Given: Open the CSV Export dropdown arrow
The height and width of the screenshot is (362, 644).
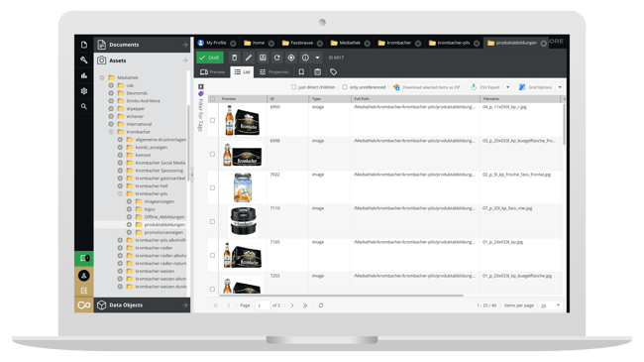Looking at the screenshot, I should click(508, 87).
